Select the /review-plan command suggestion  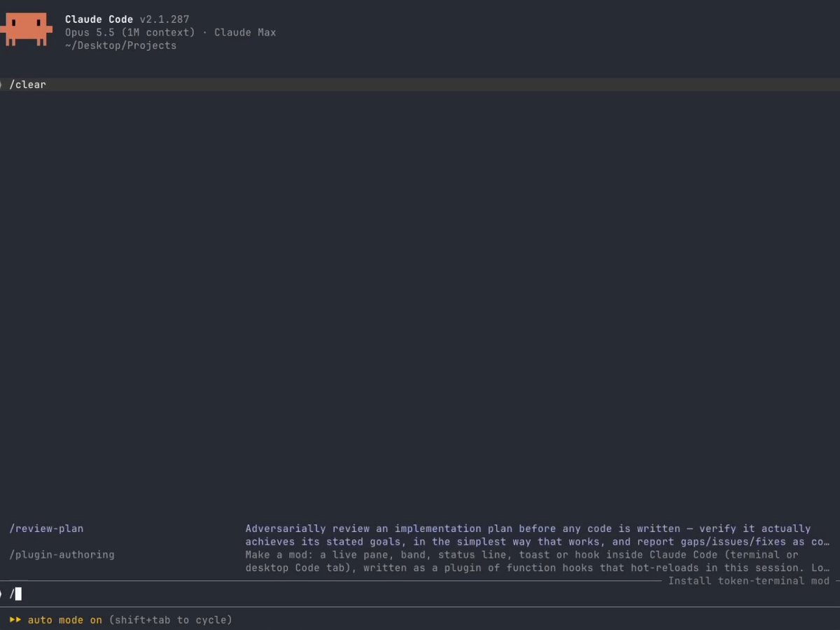[x=46, y=528]
